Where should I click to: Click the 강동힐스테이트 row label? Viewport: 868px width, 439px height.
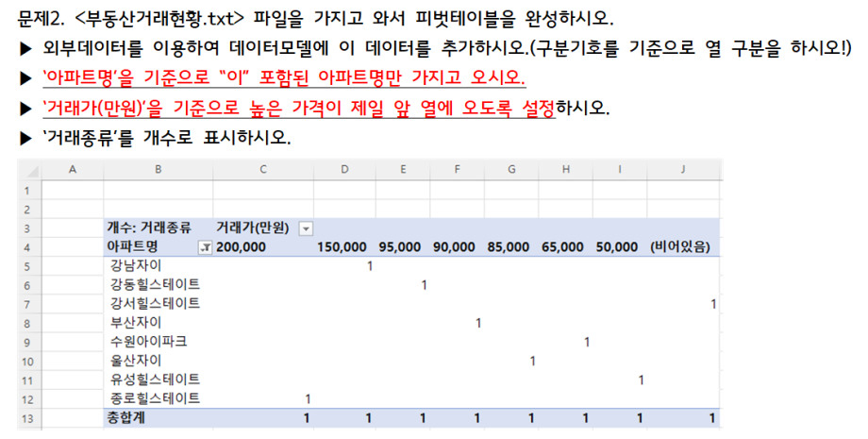click(x=156, y=284)
